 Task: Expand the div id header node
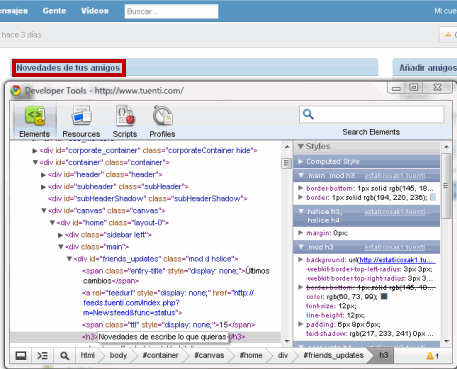(43, 175)
